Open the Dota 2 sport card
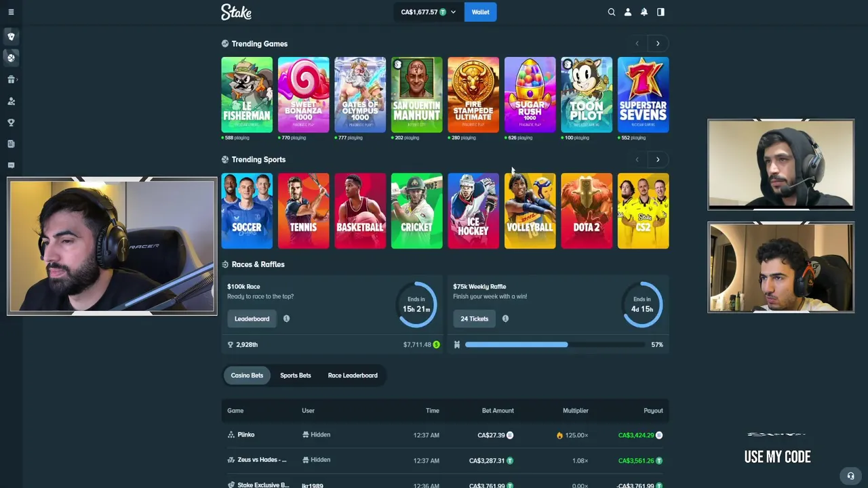The image size is (868, 488). [x=587, y=211]
